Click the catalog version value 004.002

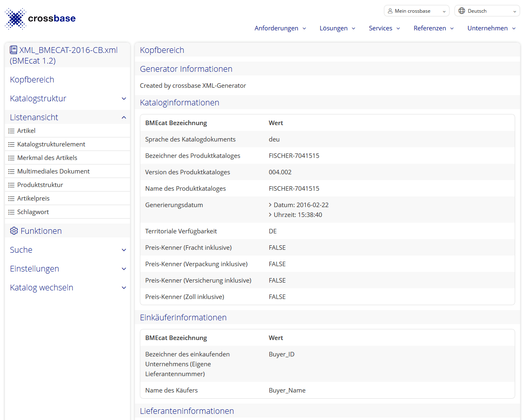(280, 172)
